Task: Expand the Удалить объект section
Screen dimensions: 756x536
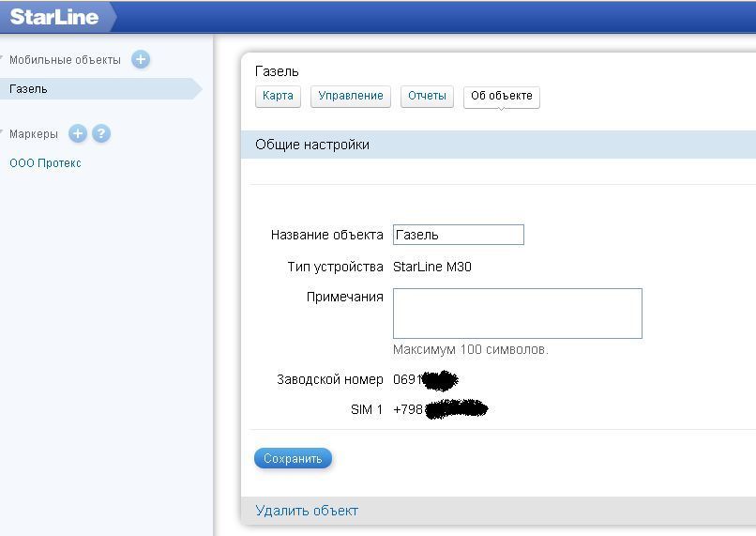Action: (x=307, y=511)
